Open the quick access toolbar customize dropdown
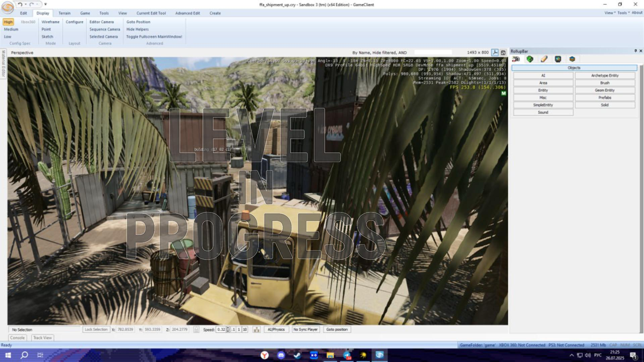Image resolution: width=644 pixels, height=362 pixels. click(46, 4)
